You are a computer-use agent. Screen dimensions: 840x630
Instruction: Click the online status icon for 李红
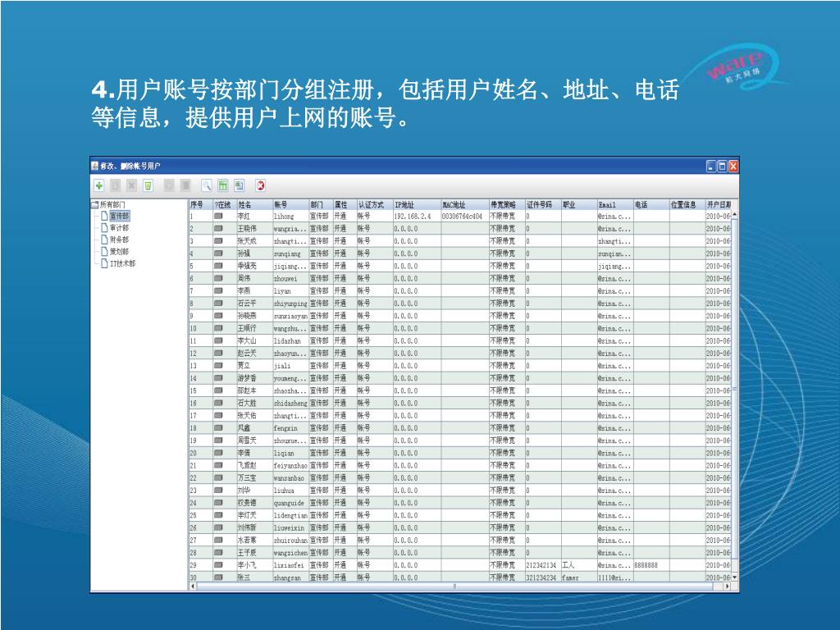tap(219, 217)
